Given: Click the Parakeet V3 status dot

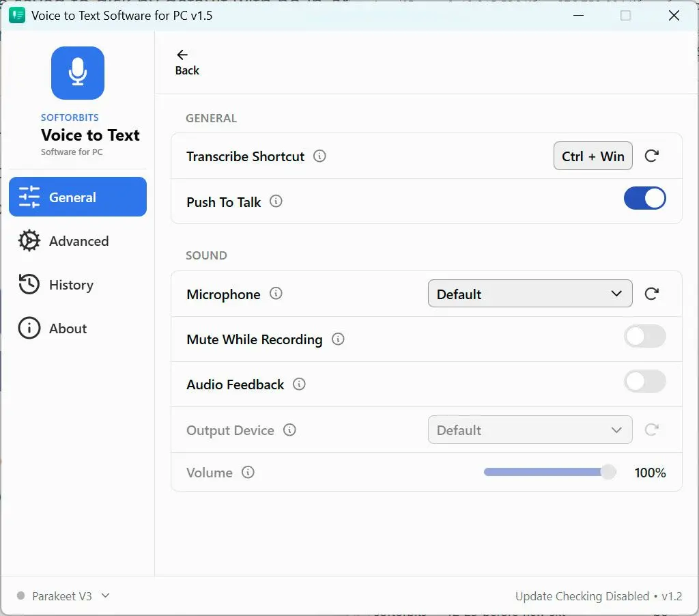Looking at the screenshot, I should click(x=20, y=596).
